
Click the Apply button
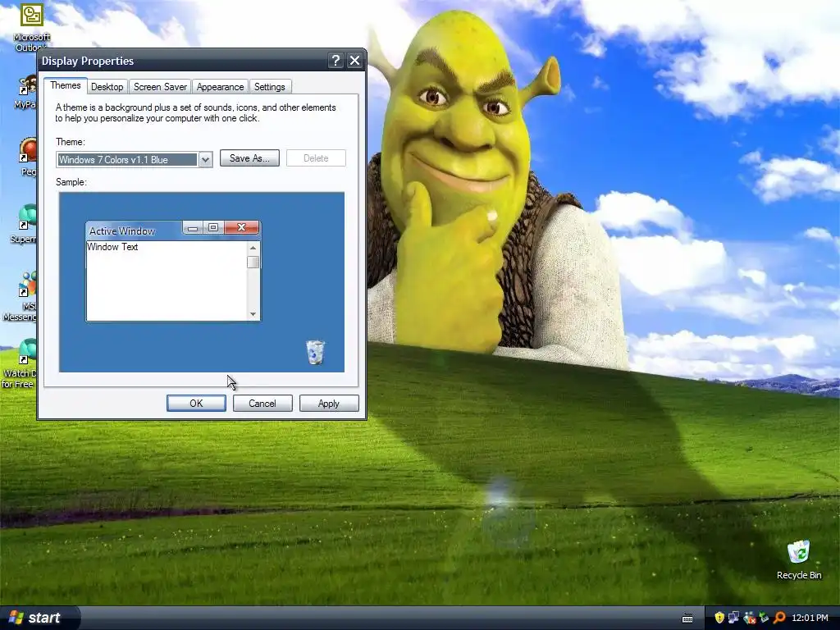[328, 404]
